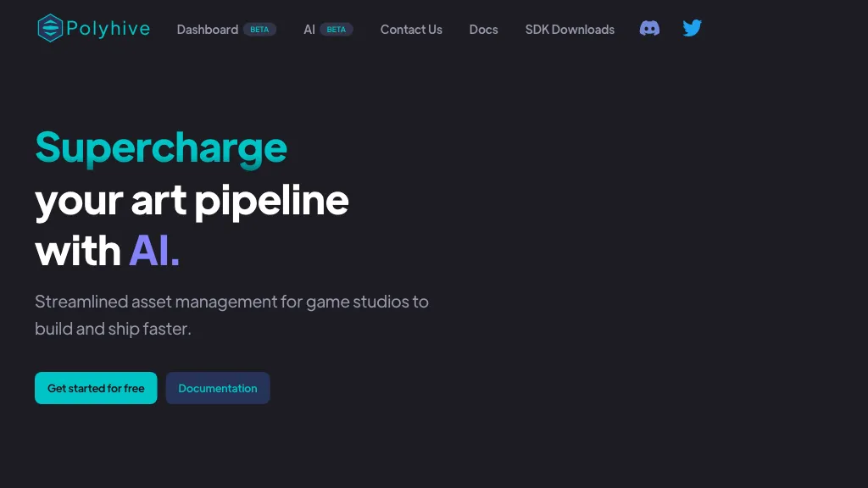
Task: Click the BETA badge beside Dashboard
Action: click(259, 30)
